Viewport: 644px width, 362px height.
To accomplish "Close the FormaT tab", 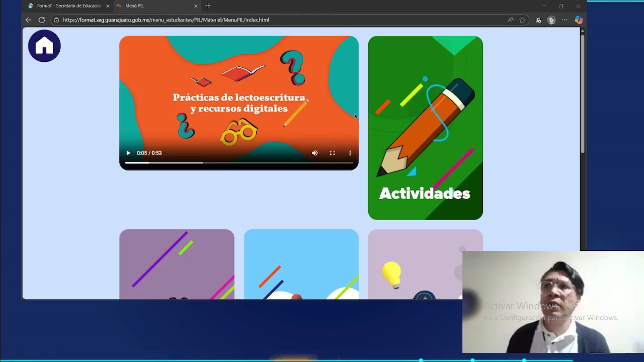I will 108,6.
